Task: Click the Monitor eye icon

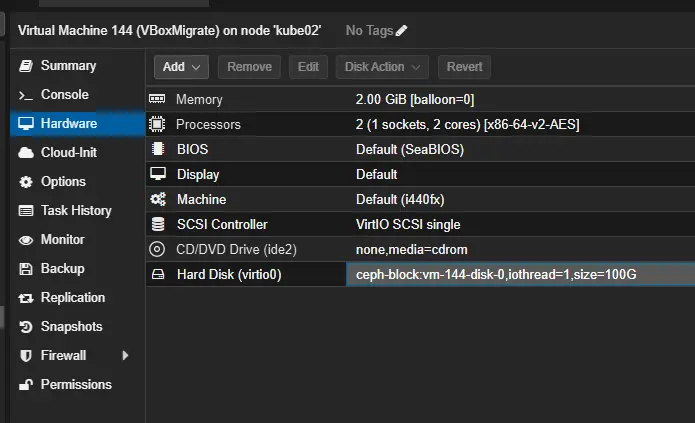Action: (x=26, y=240)
